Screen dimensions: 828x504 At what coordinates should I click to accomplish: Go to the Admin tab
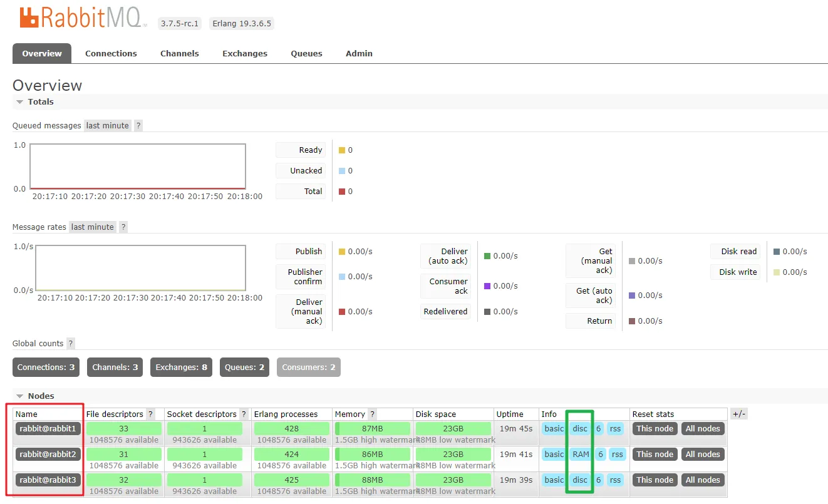coord(359,53)
